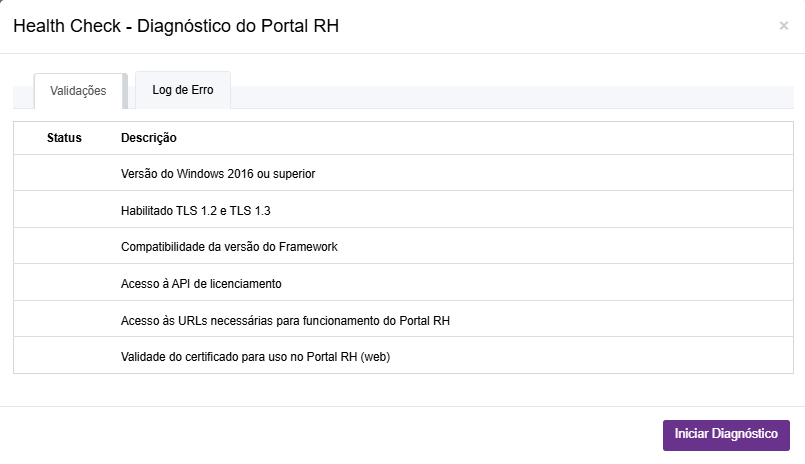Select the Habilitado TLS 1.2 e TLS 1.3 row
Screen dimensions: 805x464
point(196,211)
